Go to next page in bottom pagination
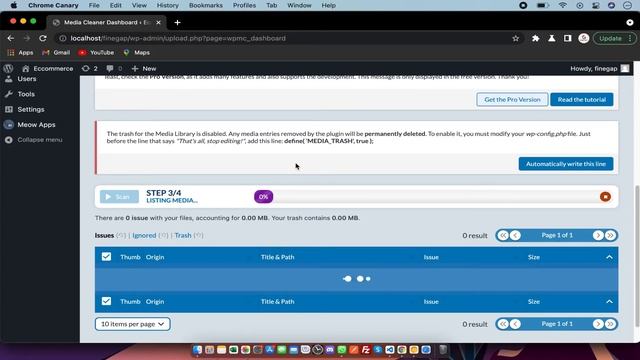Viewport: 640px width, 360px height. [x=598, y=324]
